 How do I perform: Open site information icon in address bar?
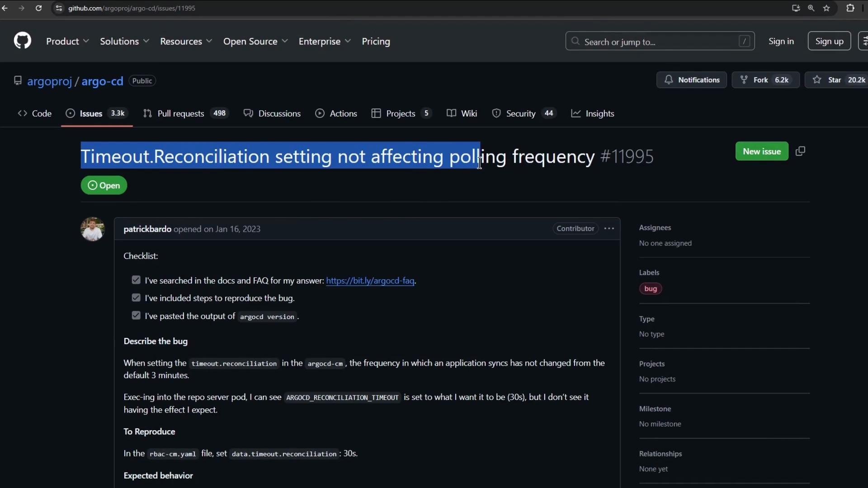pos(59,8)
